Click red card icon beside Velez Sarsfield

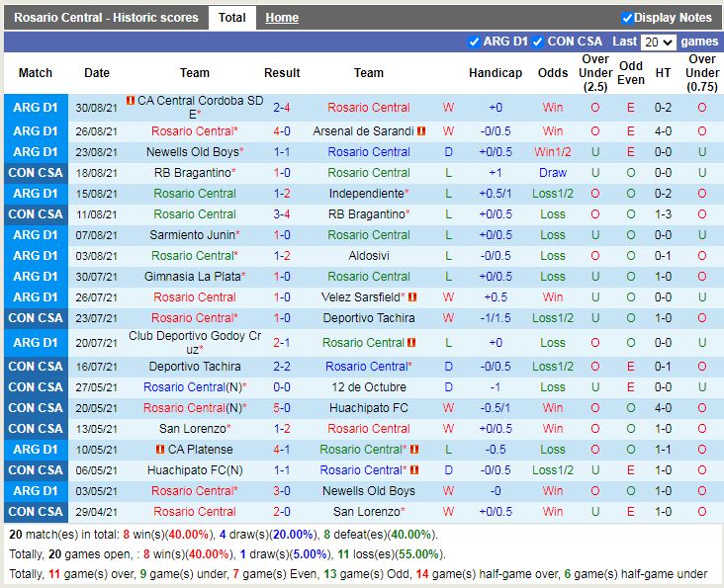[411, 297]
